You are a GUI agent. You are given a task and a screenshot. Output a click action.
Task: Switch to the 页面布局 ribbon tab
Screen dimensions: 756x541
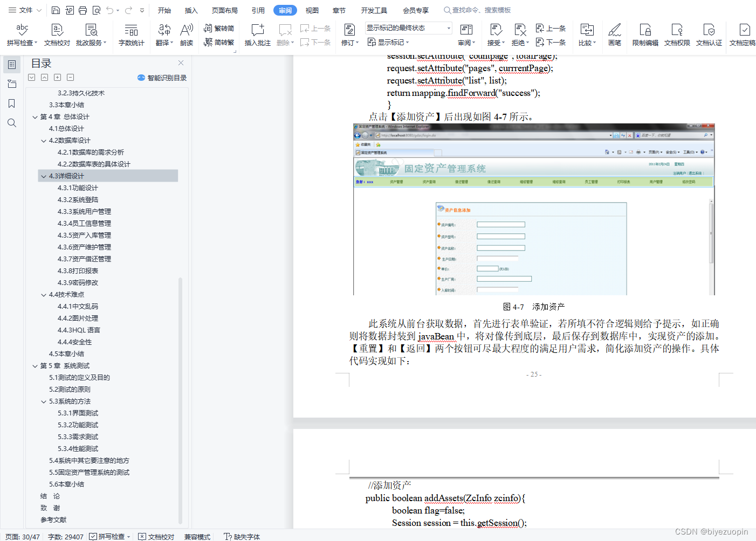(x=225, y=10)
